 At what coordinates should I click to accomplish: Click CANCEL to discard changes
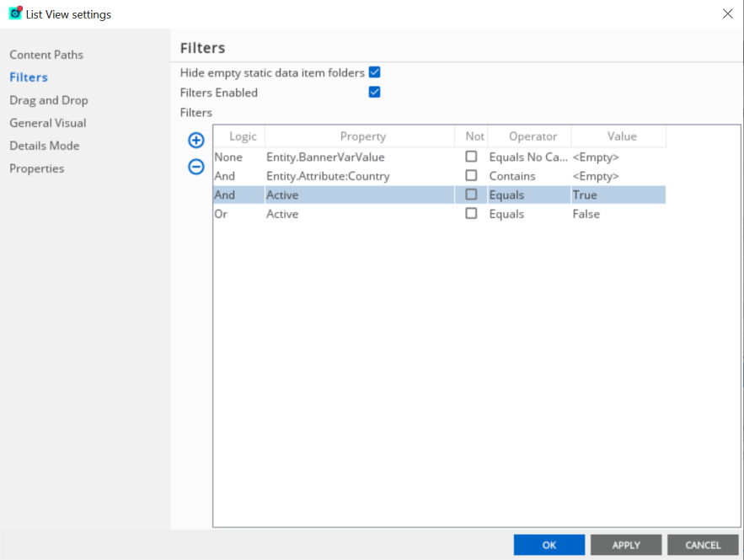(x=703, y=545)
